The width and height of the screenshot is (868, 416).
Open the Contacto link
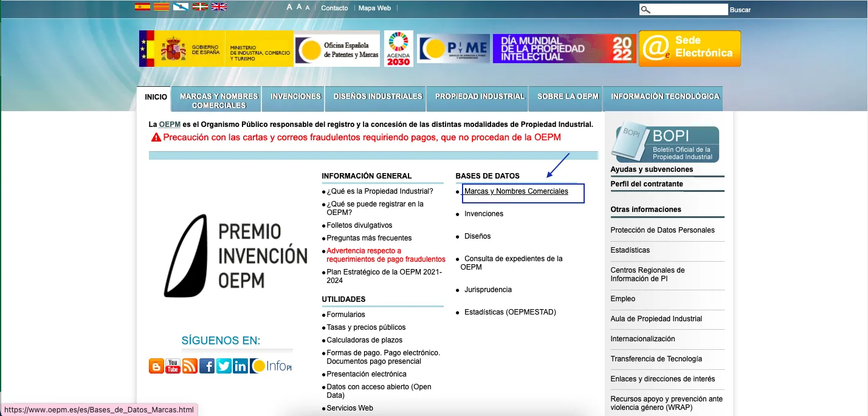(334, 8)
